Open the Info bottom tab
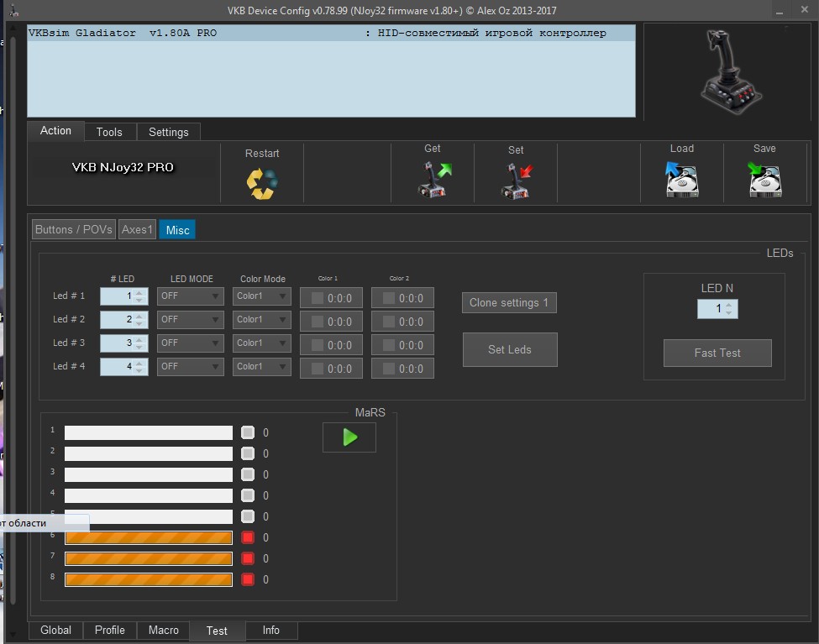819x644 pixels. pyautogui.click(x=270, y=630)
